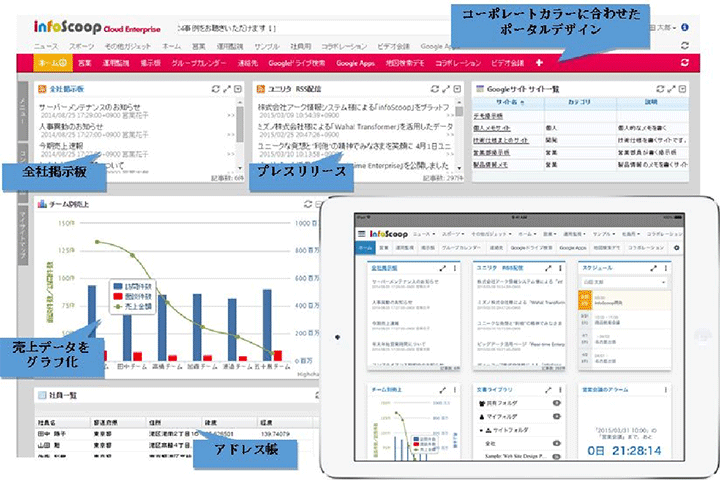This screenshot has width=720, height=480.
Task: Refresh the Googleサイト サイト一覧 widget
Action: (660, 89)
